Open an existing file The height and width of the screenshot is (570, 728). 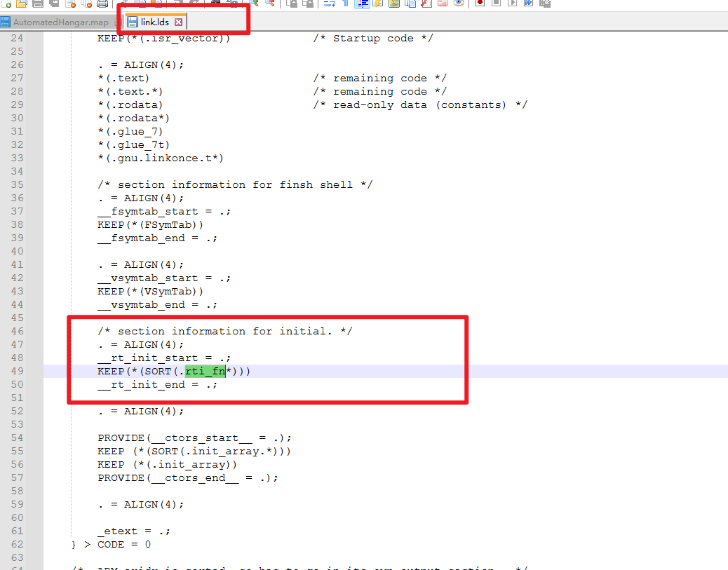click(21, 4)
